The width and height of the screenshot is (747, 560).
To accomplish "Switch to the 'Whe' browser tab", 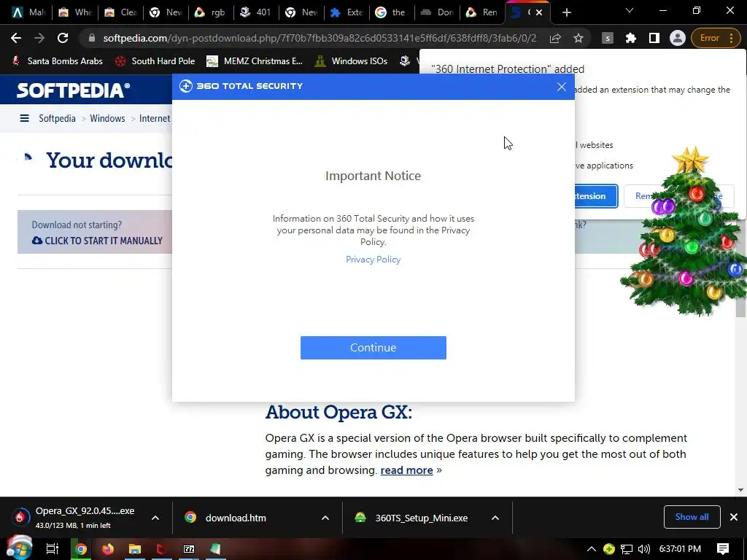I will 75,12.
